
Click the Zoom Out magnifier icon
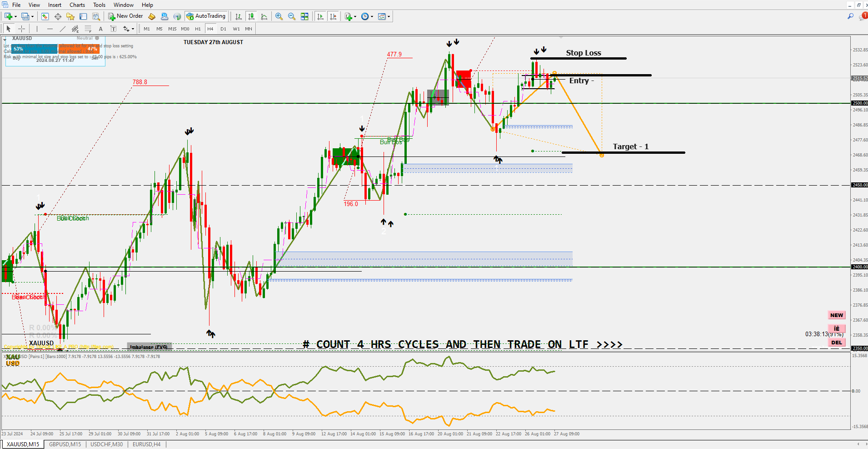click(x=292, y=16)
